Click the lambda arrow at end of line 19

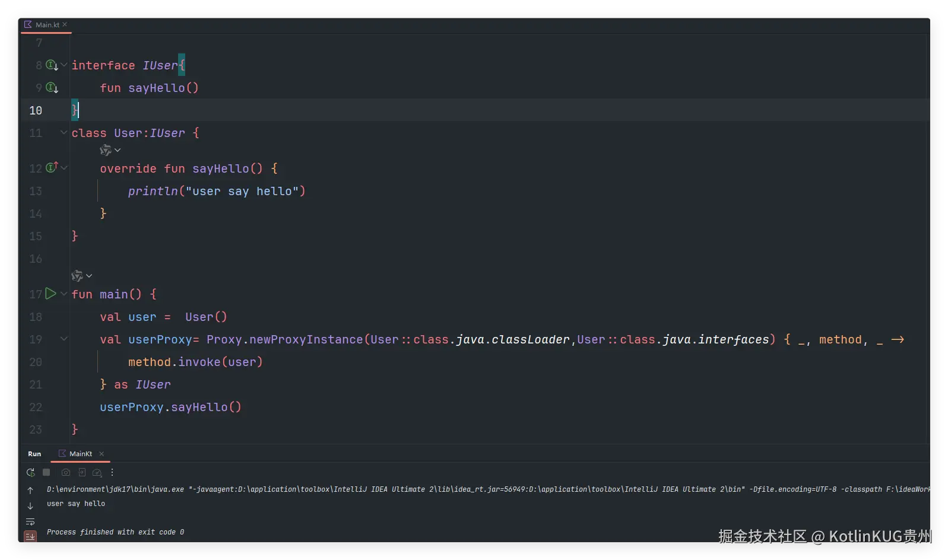(898, 339)
